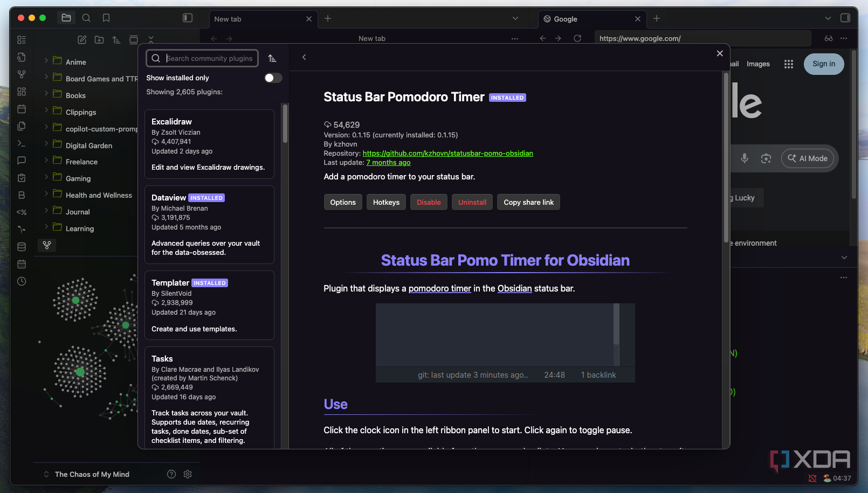
Task: Open graph view ribbon icon
Action: click(22, 74)
